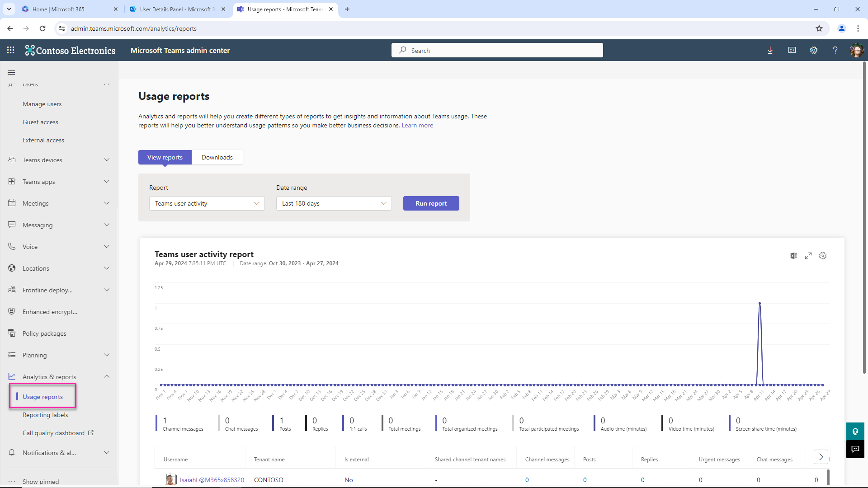Image resolution: width=868 pixels, height=488 pixels.
Task: Open the account profile picture
Action: pos(857,50)
